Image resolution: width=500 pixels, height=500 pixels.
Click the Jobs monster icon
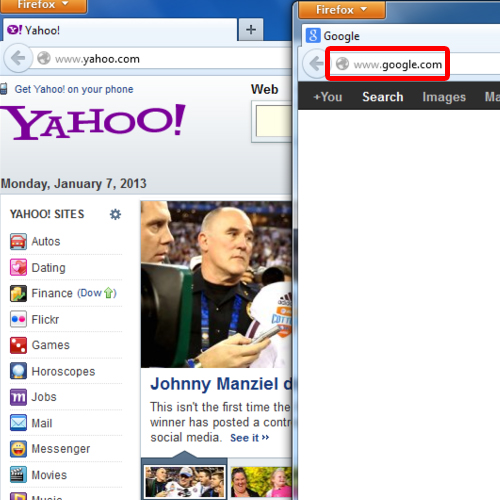click(18, 397)
